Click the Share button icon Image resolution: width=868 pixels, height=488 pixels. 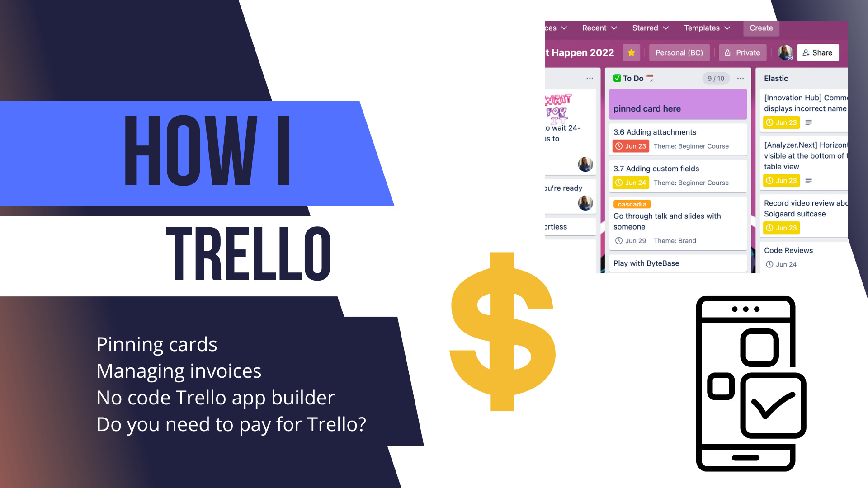807,52
